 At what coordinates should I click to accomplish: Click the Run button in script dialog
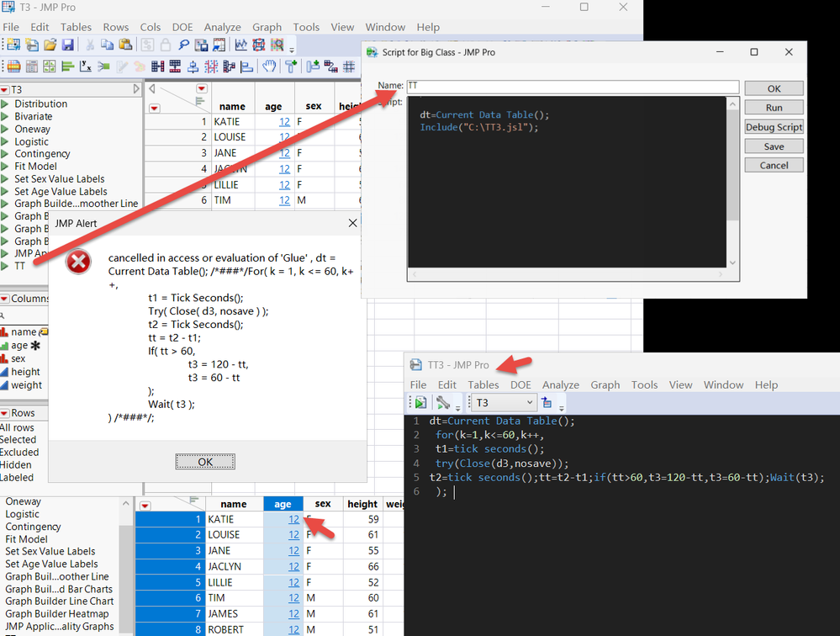tap(774, 108)
